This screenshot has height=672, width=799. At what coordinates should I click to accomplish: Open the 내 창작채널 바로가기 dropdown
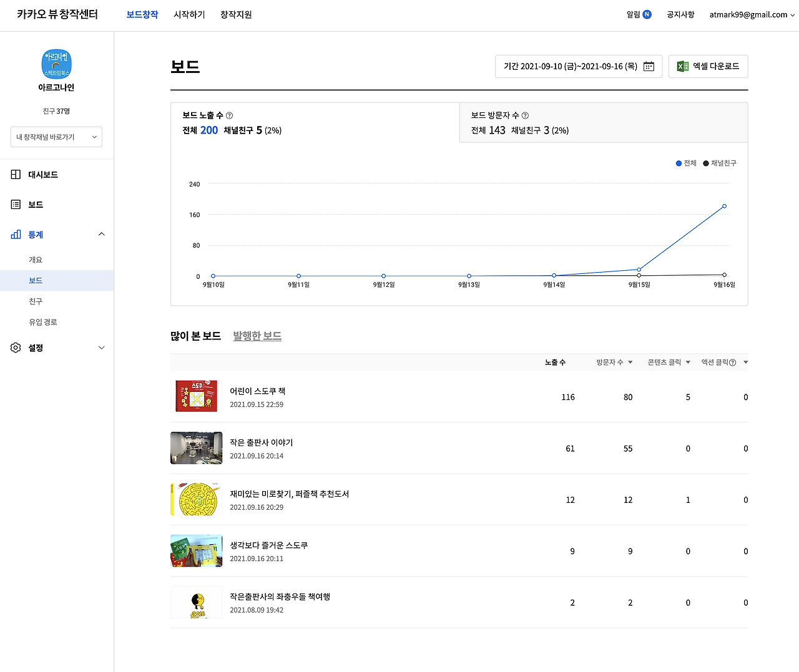[56, 137]
